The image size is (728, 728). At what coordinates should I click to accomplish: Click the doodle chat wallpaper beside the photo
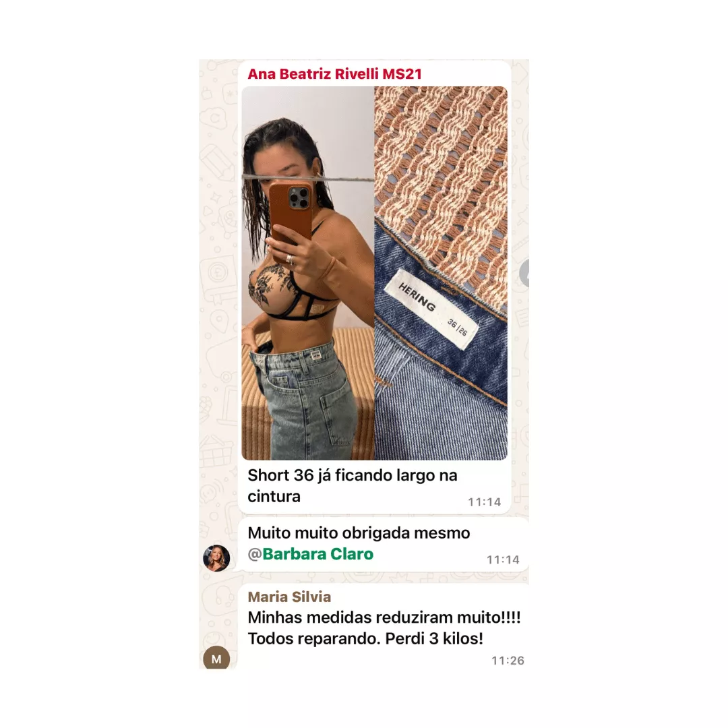(219, 278)
